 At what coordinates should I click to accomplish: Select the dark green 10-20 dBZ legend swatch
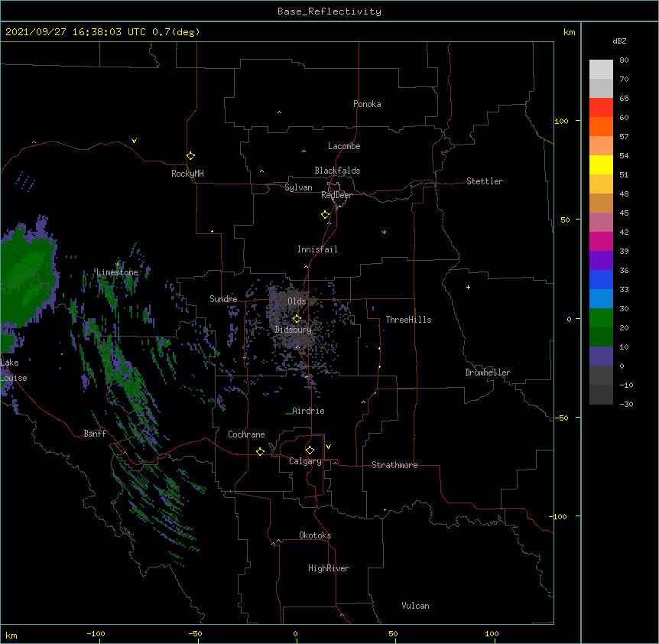601,337
